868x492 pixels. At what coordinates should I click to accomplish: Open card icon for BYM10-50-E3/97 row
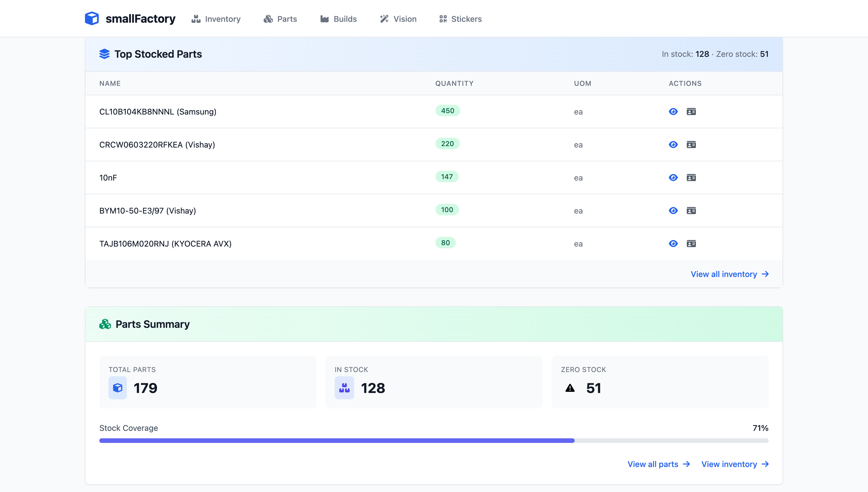point(691,211)
